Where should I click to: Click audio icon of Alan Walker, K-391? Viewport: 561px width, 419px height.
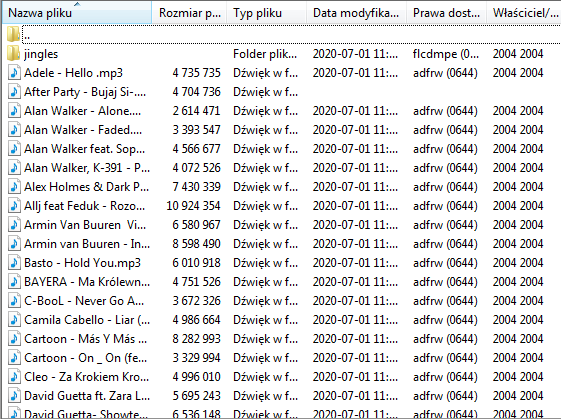(x=14, y=168)
